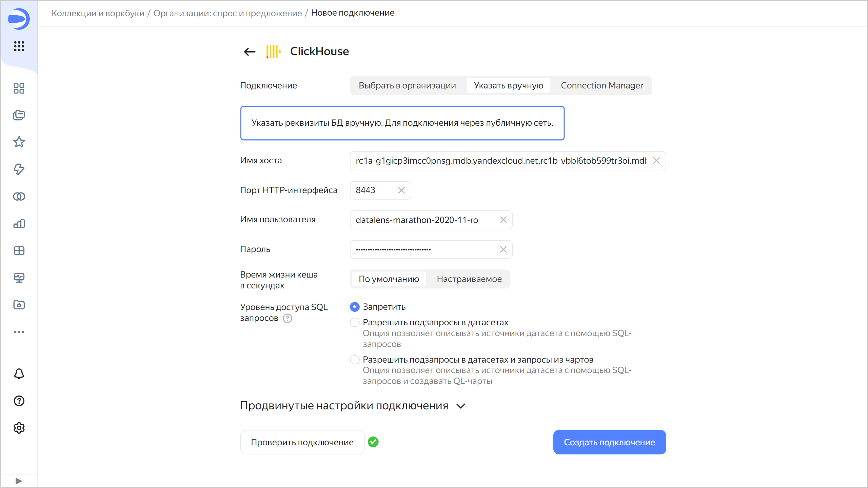Clear the host name input field
Image resolution: width=868 pixels, height=488 pixels.
tap(656, 161)
